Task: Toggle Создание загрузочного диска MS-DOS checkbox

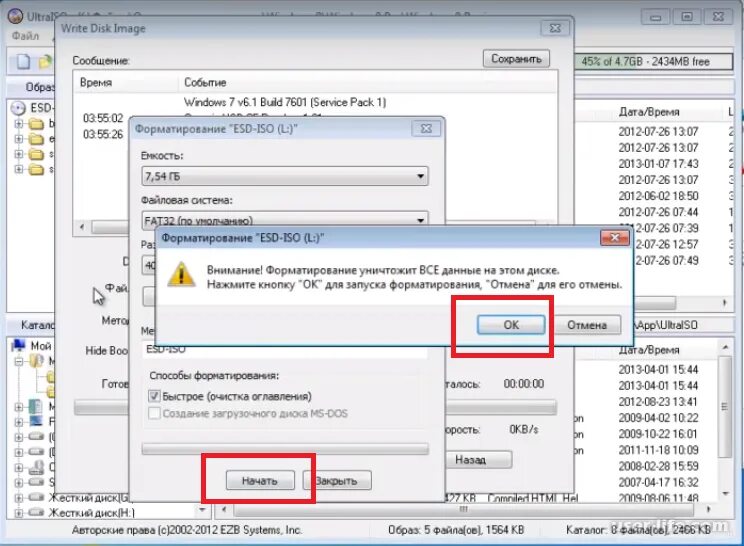Action: point(155,413)
